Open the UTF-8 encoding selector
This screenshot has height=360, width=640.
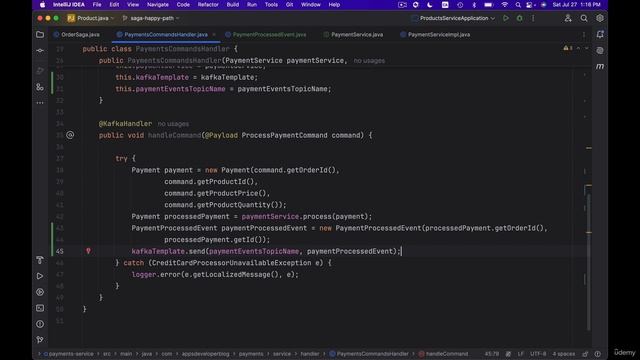538,354
